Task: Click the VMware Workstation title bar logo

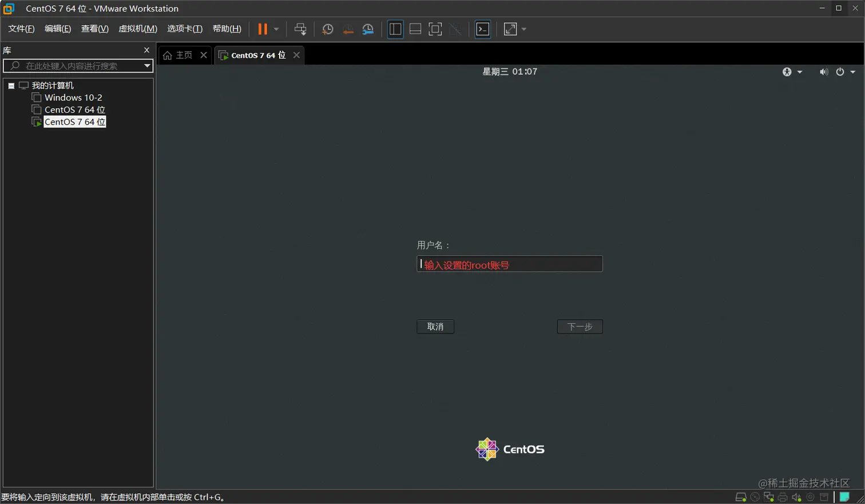Action: point(9,9)
